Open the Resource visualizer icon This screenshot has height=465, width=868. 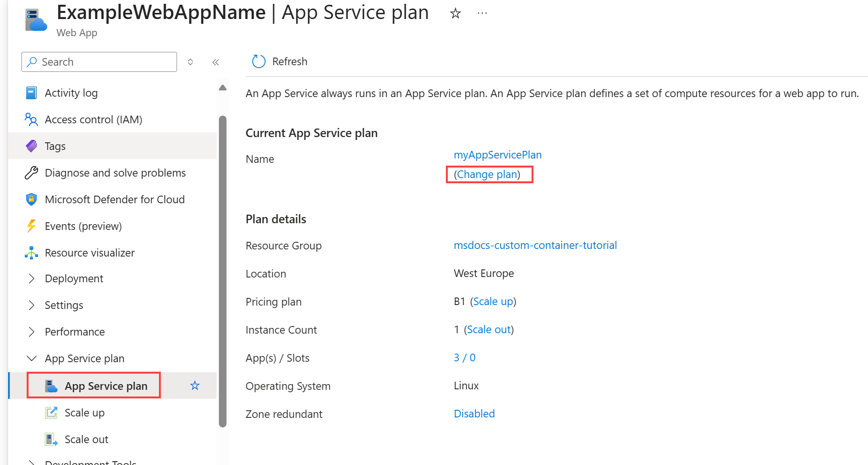tap(31, 252)
